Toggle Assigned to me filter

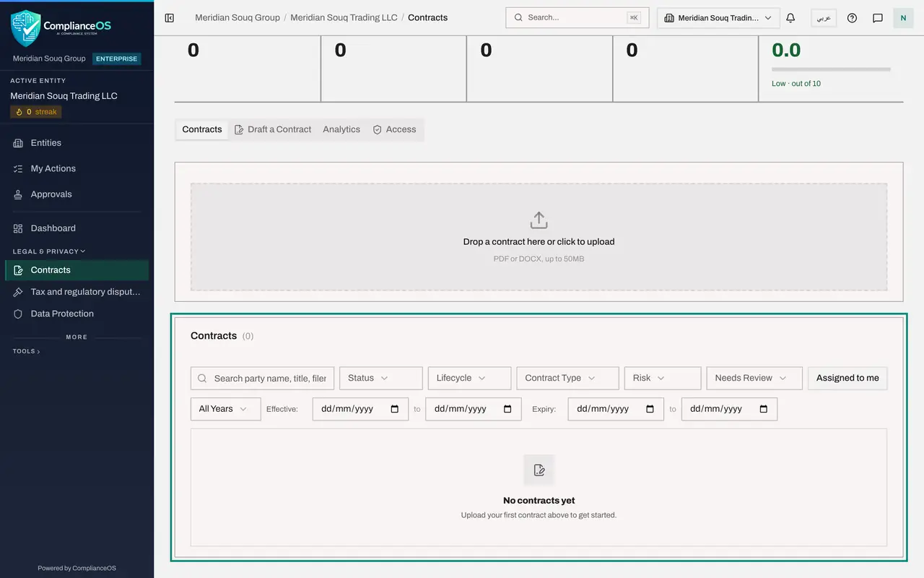click(x=847, y=378)
